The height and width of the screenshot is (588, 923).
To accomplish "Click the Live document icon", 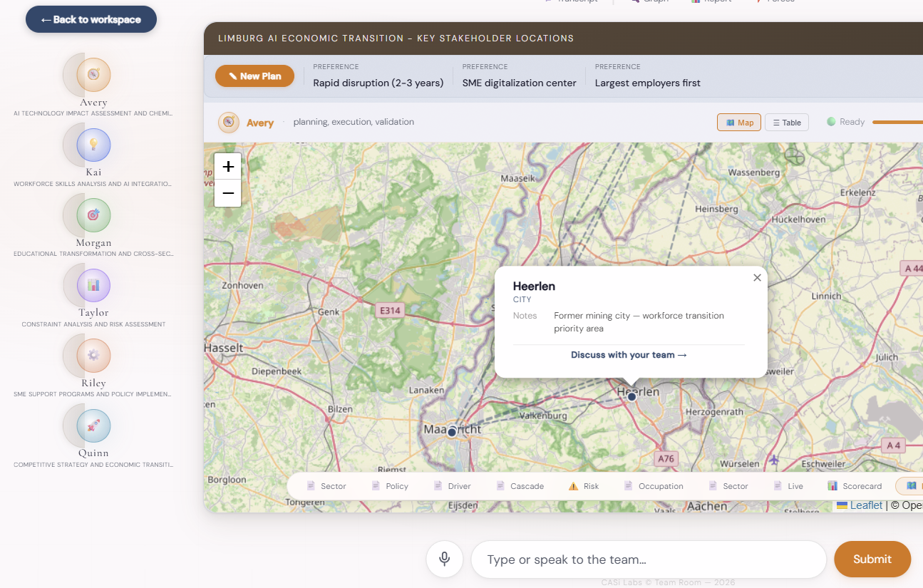I will pos(778,486).
